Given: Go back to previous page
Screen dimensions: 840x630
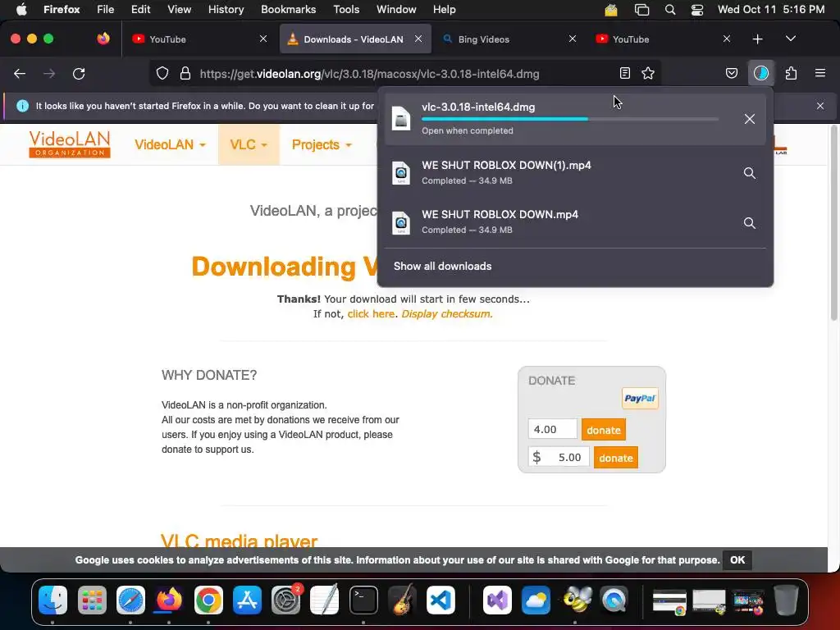Looking at the screenshot, I should (20, 73).
